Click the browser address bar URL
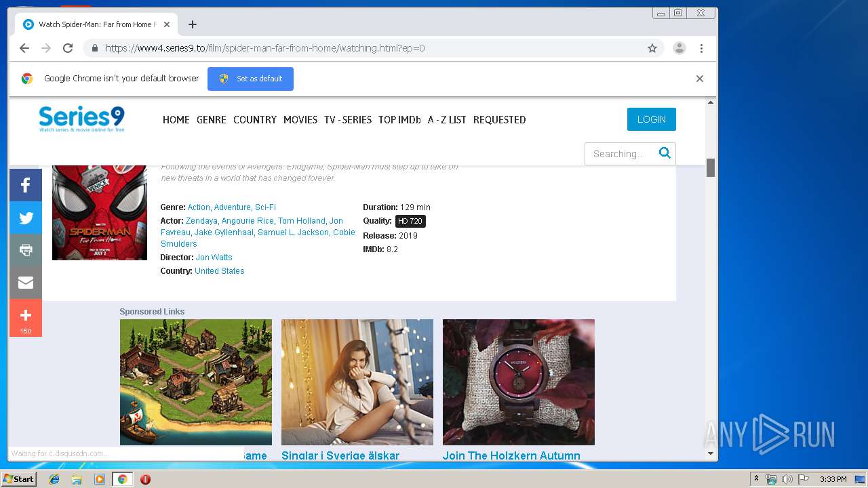Screen dimensions: 868x488 coord(265,48)
